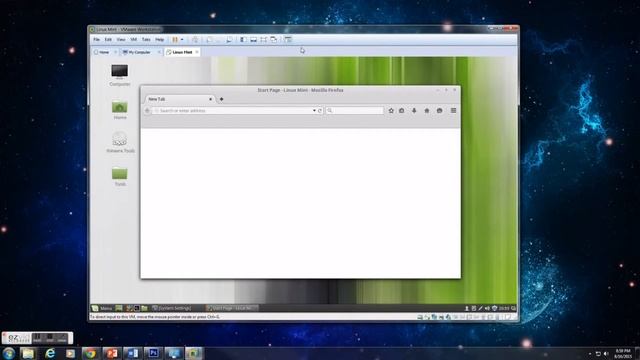This screenshot has height=360, width=640.
Task: Open PowerPoint from the Windows taskbar
Action: click(111, 353)
